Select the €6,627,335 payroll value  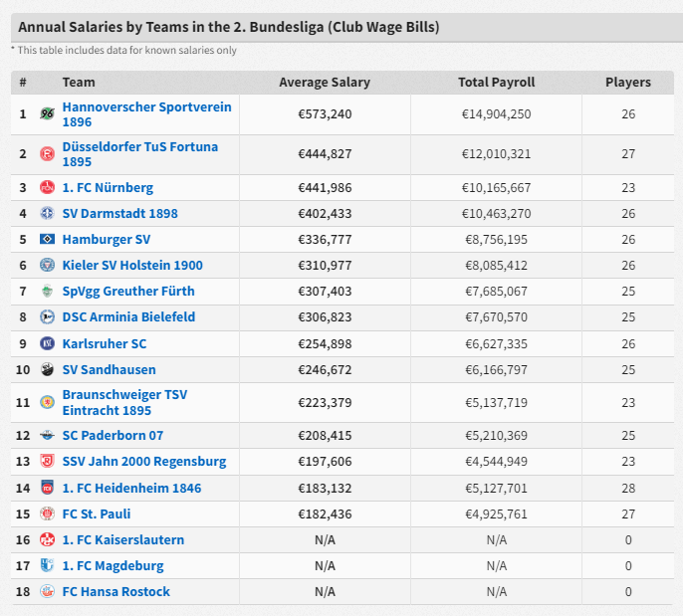pos(496,344)
